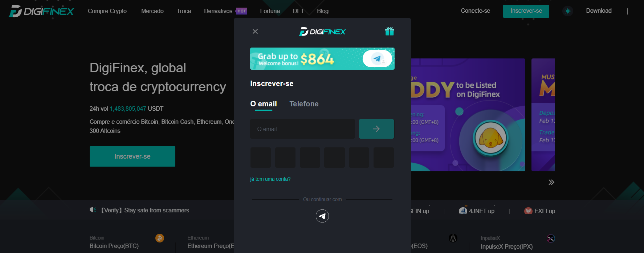Open the já tem uma conta? link
The width and height of the screenshot is (644, 253).
pos(270,179)
